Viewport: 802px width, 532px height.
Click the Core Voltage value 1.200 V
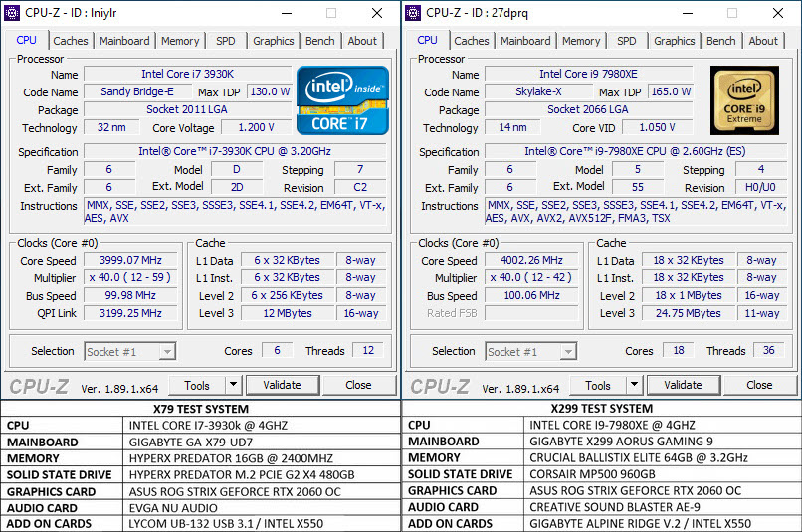256,127
